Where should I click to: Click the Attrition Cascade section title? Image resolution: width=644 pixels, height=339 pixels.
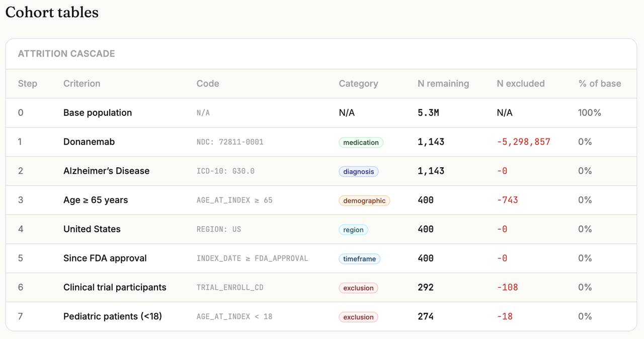coord(66,53)
